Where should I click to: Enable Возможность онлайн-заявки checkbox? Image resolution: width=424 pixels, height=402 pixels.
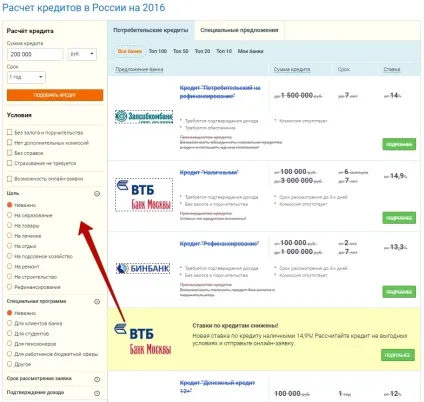click(10, 179)
